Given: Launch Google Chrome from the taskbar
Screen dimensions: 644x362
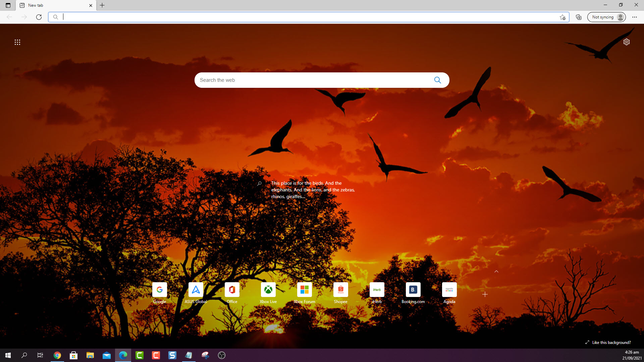Looking at the screenshot, I should [x=57, y=355].
